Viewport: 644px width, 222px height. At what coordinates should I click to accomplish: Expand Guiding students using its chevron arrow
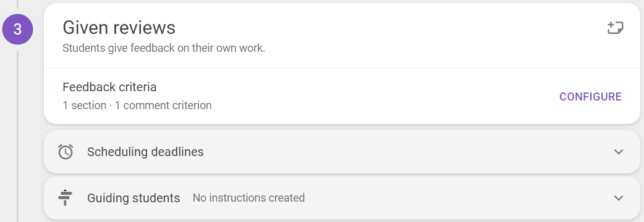(619, 198)
